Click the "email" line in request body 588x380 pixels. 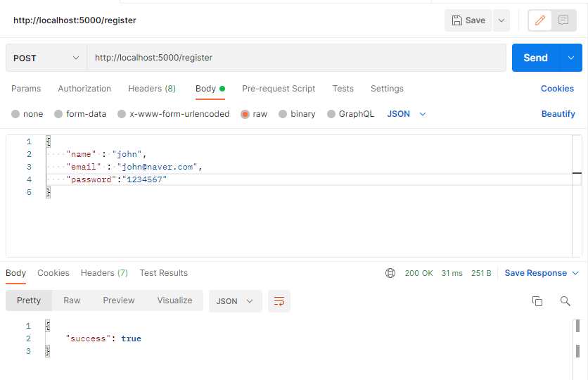point(134,167)
